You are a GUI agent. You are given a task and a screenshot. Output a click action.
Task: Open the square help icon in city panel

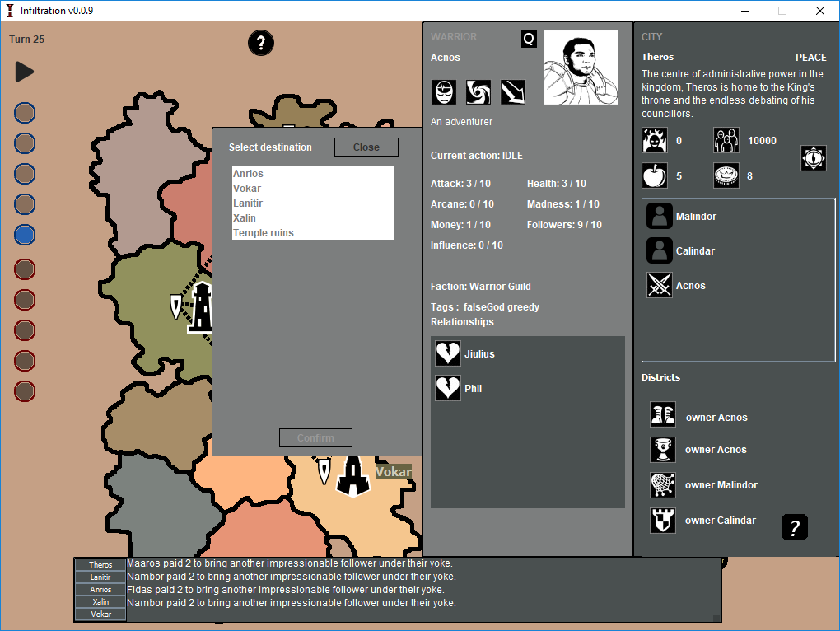(795, 527)
